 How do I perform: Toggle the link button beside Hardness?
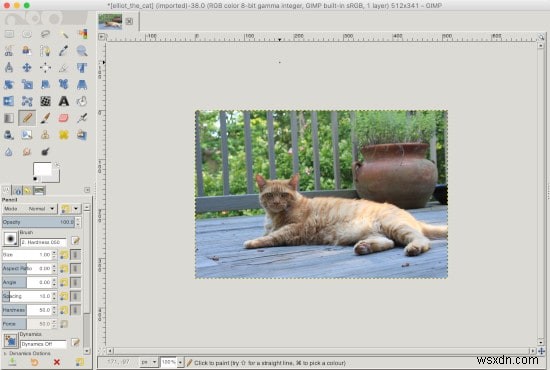pyautogui.click(x=75, y=310)
